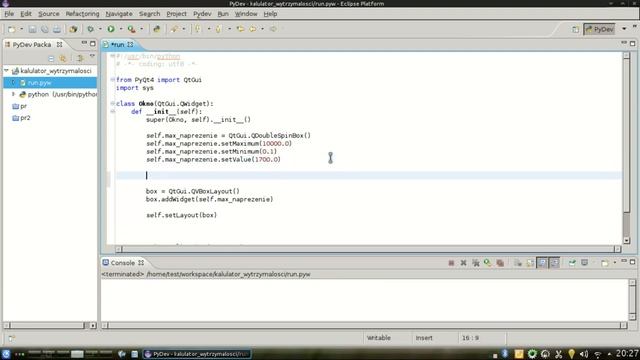Toggle Scroll Lock in Console toolbar
The height and width of the screenshot is (360, 640).
[530, 263]
